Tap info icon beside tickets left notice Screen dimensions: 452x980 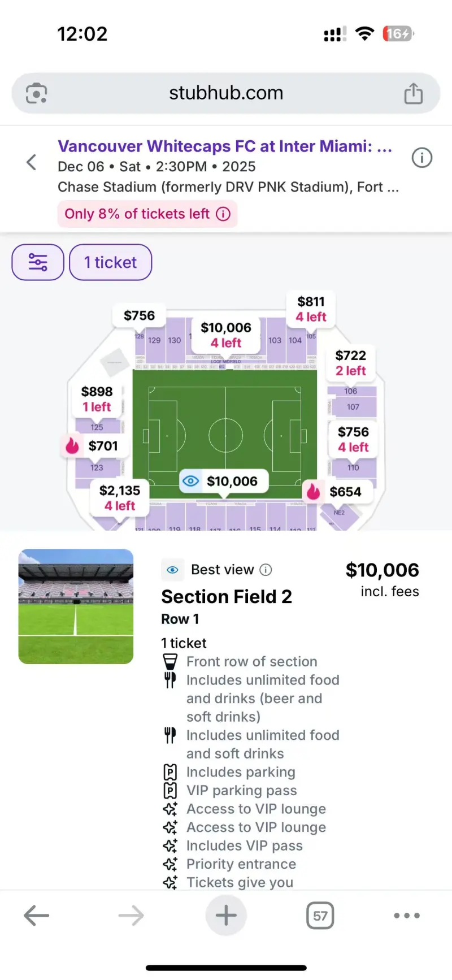pos(224,214)
